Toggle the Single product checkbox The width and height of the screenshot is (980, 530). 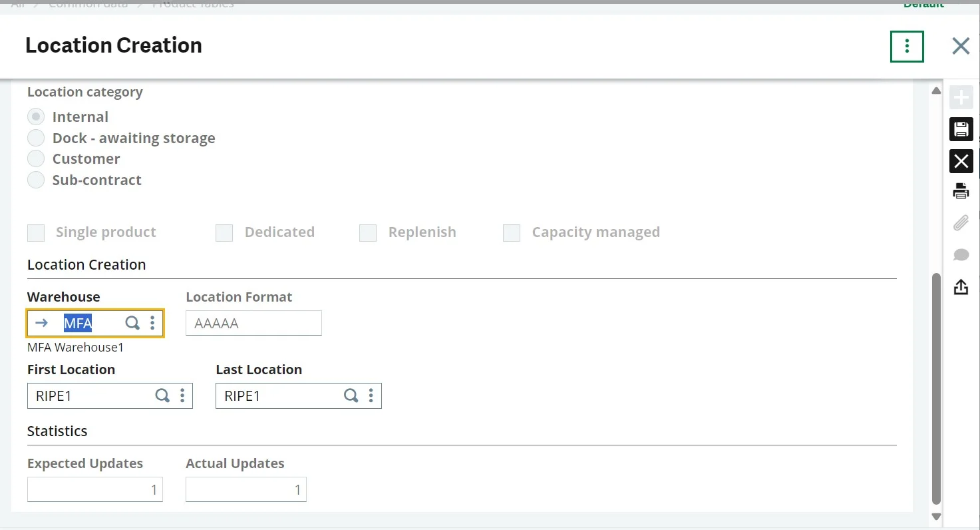[36, 232]
